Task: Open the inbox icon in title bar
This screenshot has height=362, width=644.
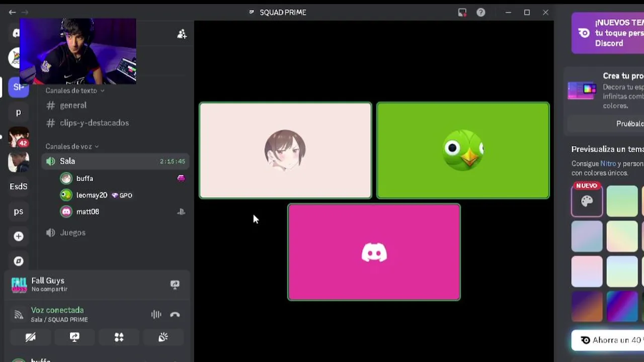Action: point(462,12)
